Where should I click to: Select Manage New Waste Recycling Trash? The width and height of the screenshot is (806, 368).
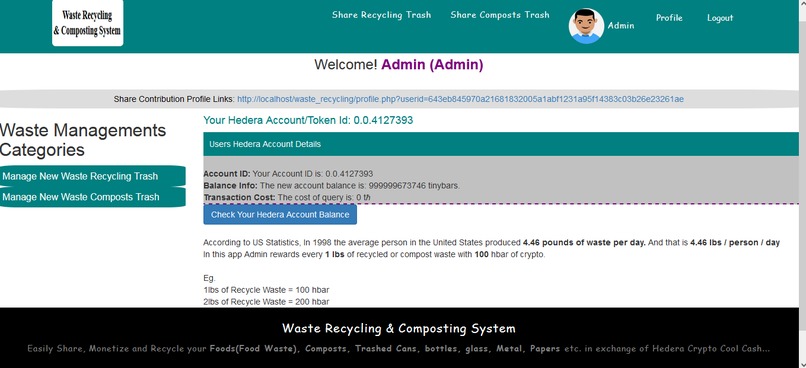pos(93,176)
